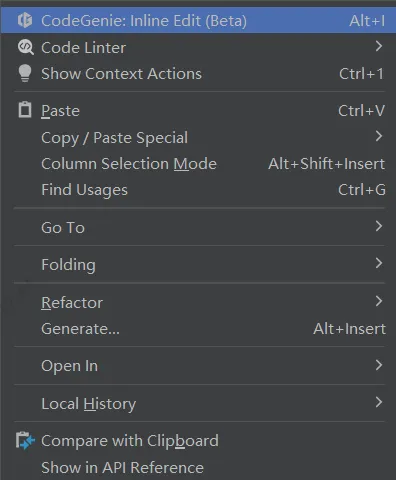Expand the Go To submenu arrow
396x480 pixels.
pyautogui.click(x=379, y=226)
